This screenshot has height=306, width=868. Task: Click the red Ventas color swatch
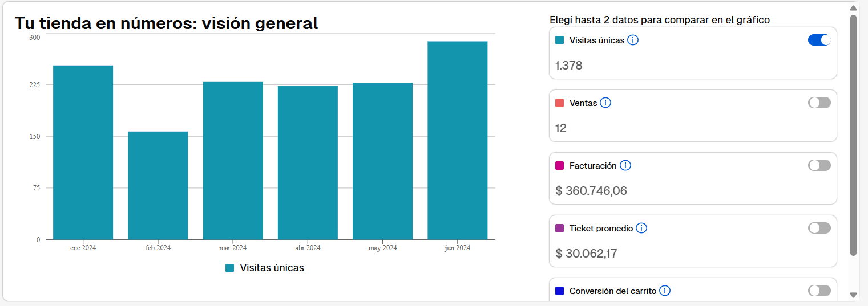560,103
